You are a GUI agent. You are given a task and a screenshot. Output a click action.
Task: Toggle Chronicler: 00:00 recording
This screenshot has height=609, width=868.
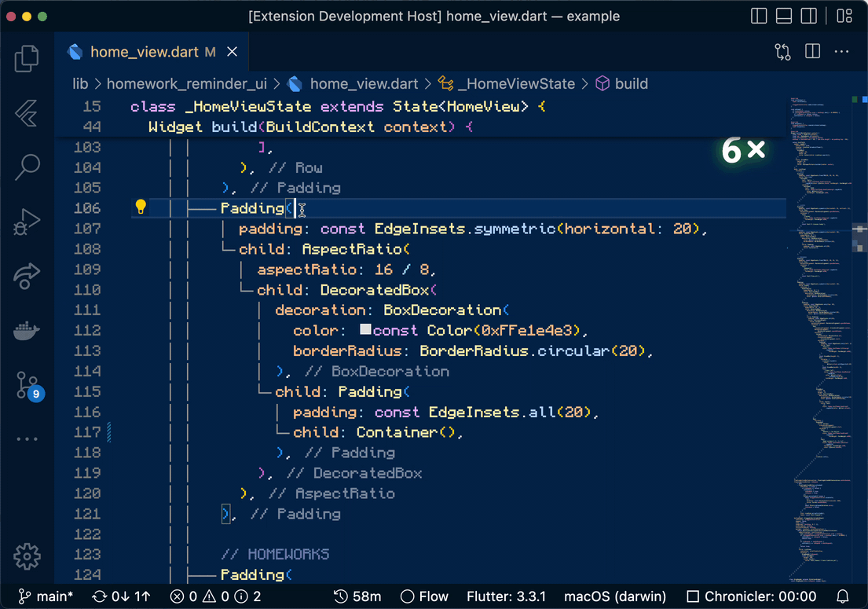click(751, 596)
